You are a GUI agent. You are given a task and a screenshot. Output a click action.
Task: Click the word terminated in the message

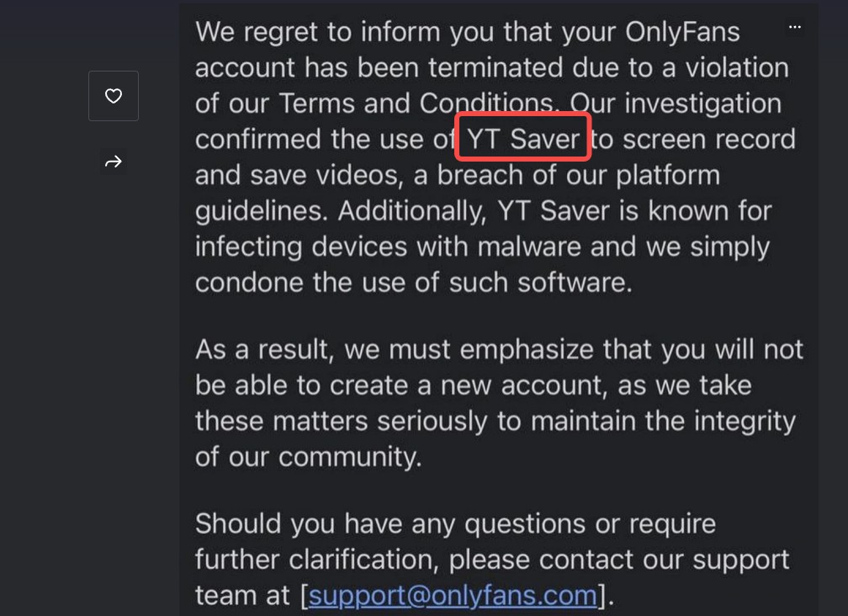tap(495, 67)
